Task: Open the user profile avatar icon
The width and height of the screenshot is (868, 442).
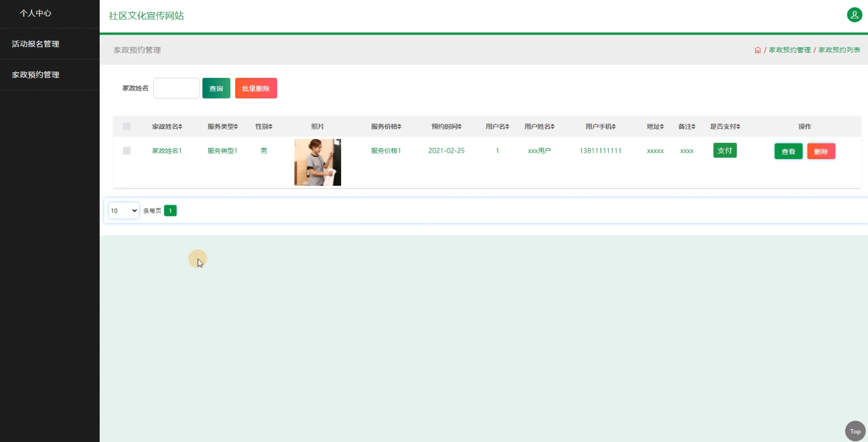Action: coord(854,15)
